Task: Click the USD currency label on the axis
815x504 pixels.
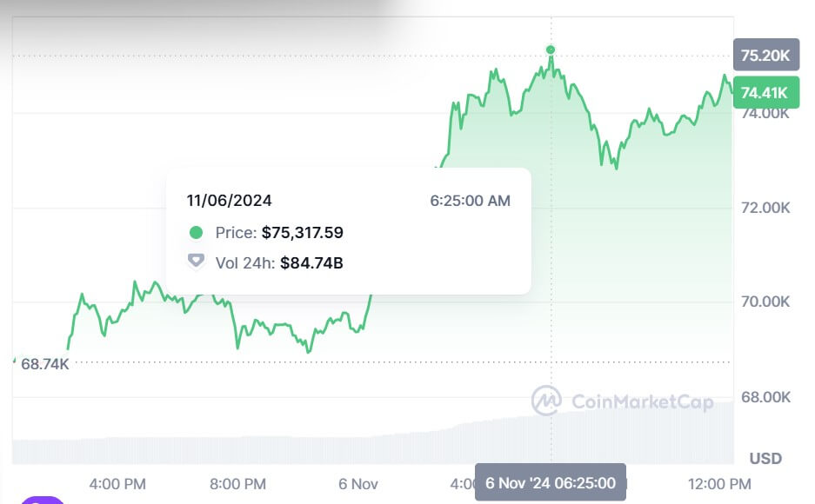Action: point(765,458)
